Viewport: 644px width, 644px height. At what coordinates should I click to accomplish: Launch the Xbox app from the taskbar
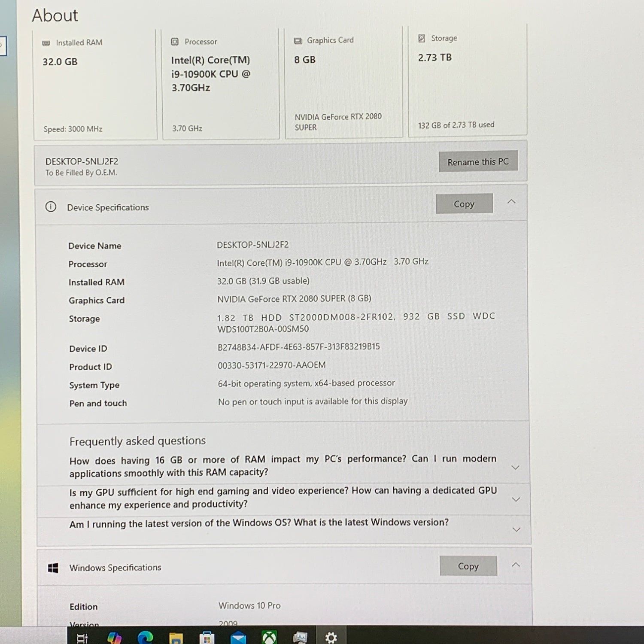[x=269, y=638]
